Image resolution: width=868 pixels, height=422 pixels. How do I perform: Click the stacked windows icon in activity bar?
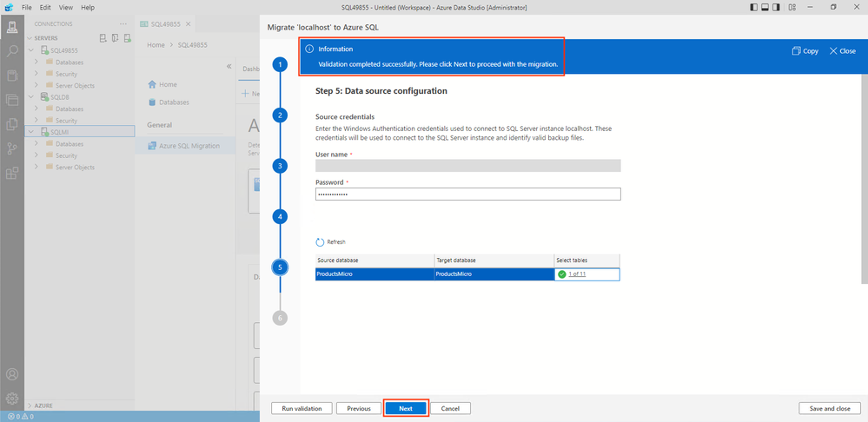(11, 100)
